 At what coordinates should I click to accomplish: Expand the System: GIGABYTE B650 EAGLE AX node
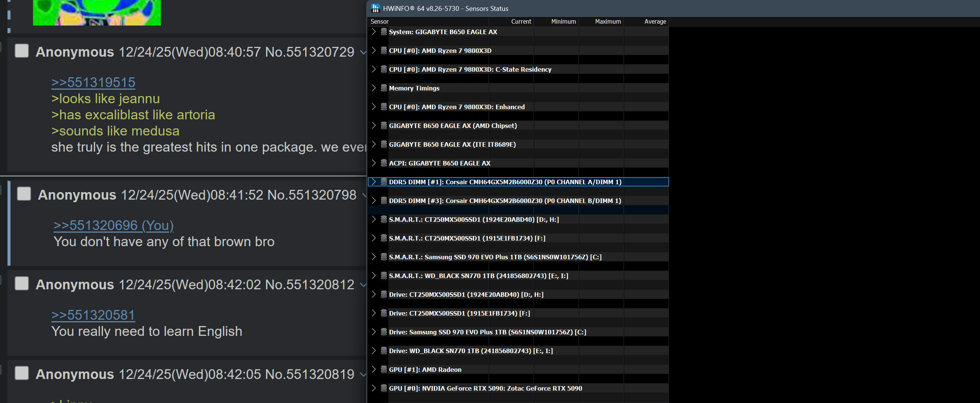(373, 32)
